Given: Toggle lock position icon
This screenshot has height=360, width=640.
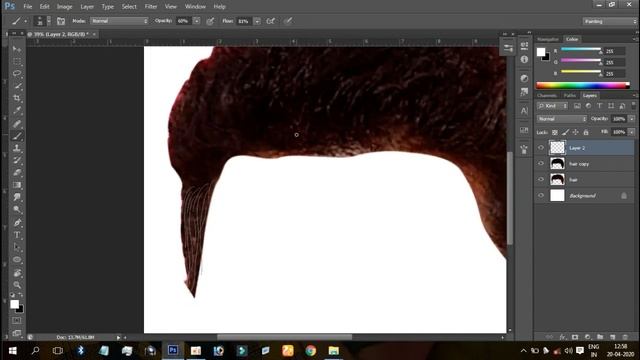Looking at the screenshot, I should (576, 132).
